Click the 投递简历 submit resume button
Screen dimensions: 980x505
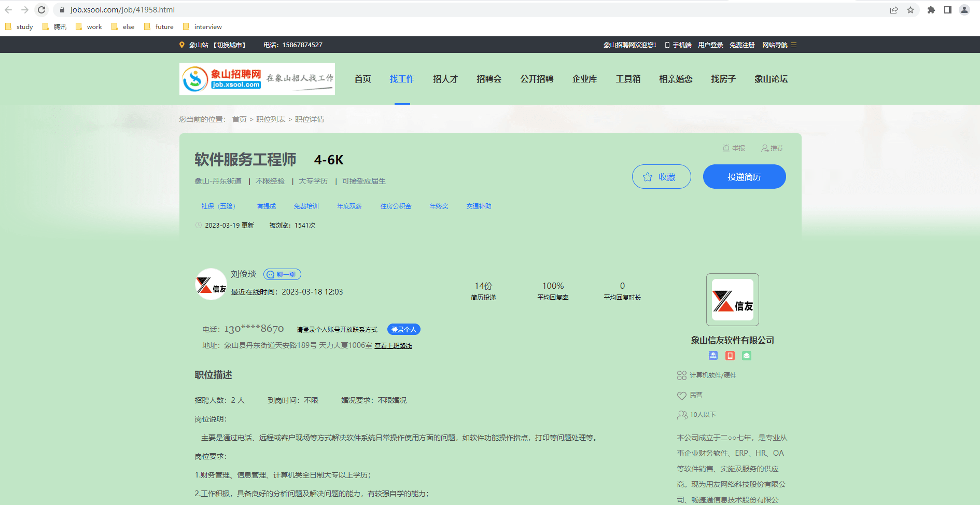point(745,177)
